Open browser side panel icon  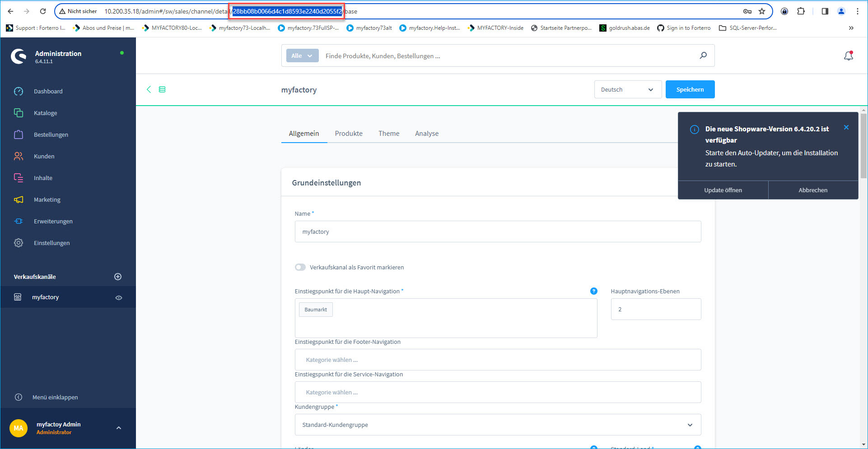point(825,11)
